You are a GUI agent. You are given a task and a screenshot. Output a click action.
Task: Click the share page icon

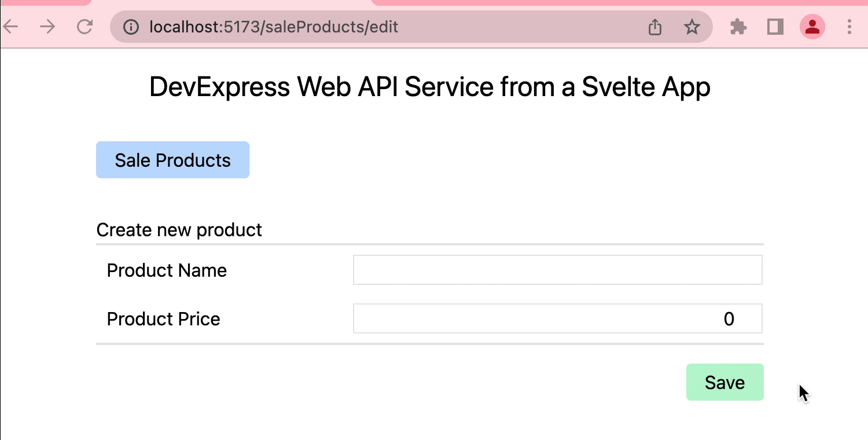654,27
